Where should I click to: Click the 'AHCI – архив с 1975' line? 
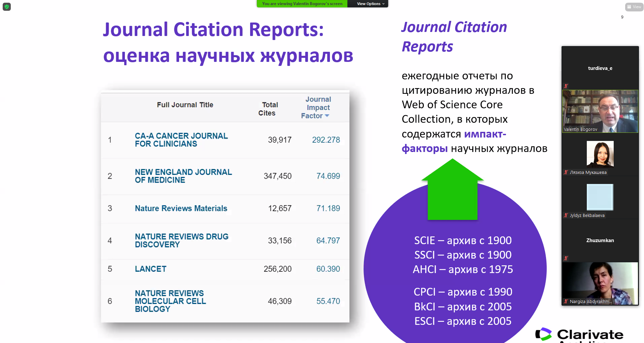[x=463, y=269]
